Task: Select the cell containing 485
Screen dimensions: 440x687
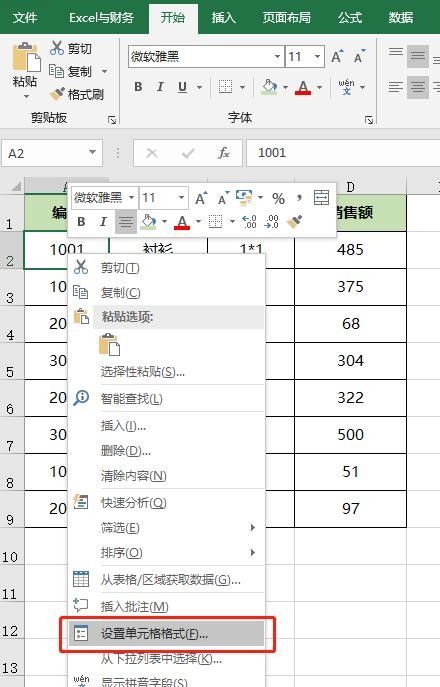Action: tap(350, 250)
